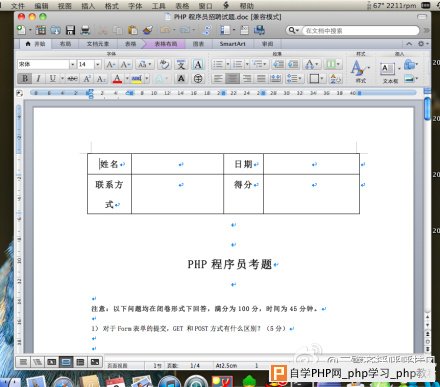Open the 插入 menu in menu bar

coord(88,6)
